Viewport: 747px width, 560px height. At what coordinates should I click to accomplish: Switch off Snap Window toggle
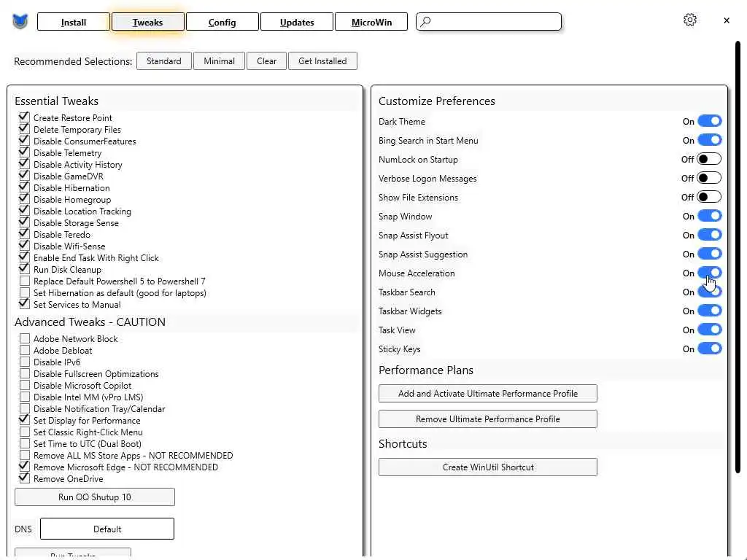tap(709, 216)
